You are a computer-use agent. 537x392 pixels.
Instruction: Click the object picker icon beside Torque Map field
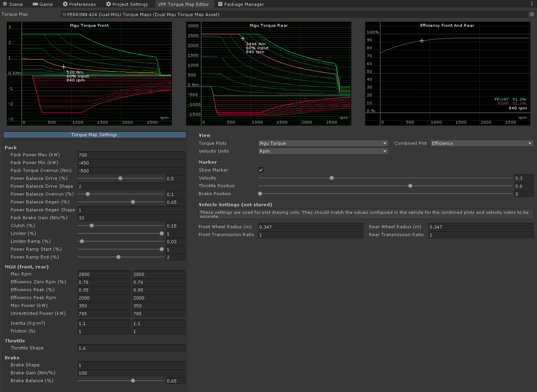pos(531,14)
